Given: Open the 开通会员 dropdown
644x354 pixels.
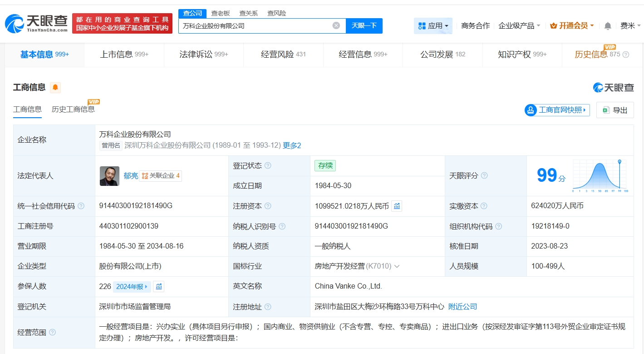Looking at the screenshot, I should pyautogui.click(x=572, y=26).
